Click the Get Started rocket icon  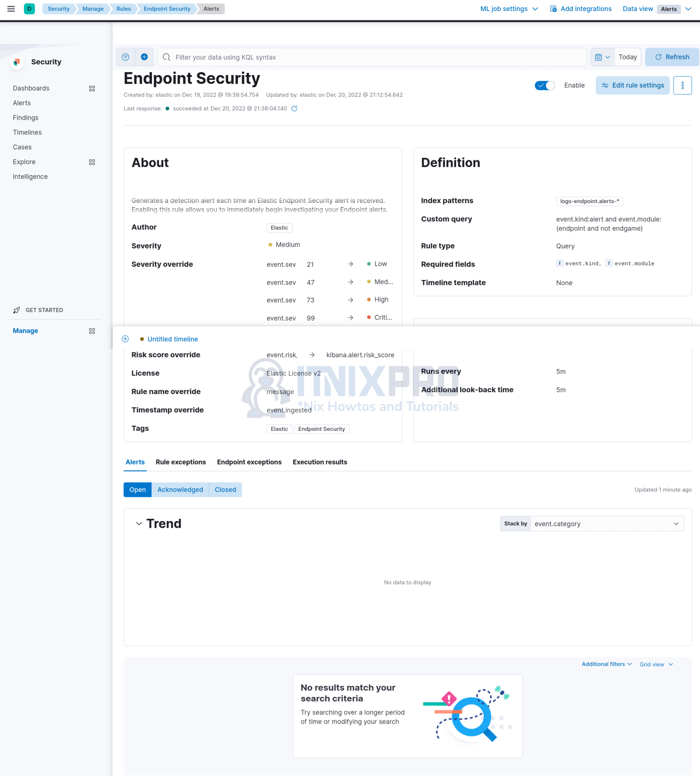coord(16,310)
